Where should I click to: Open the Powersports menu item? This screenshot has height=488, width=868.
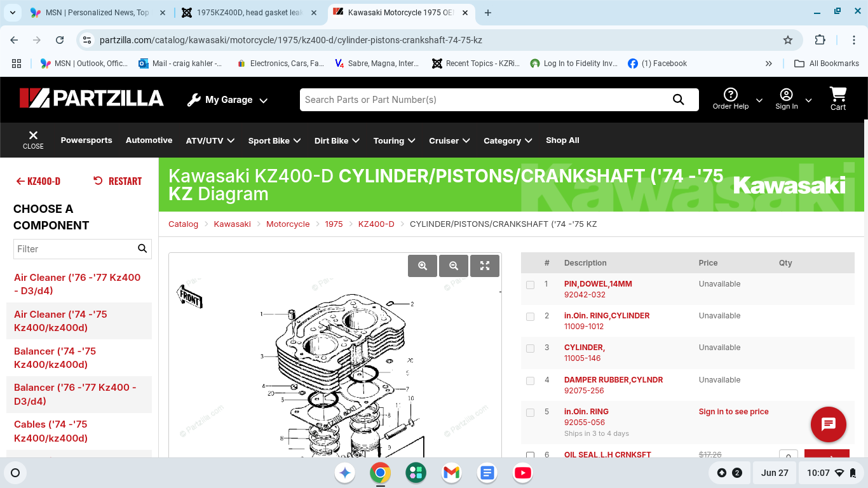click(x=86, y=140)
